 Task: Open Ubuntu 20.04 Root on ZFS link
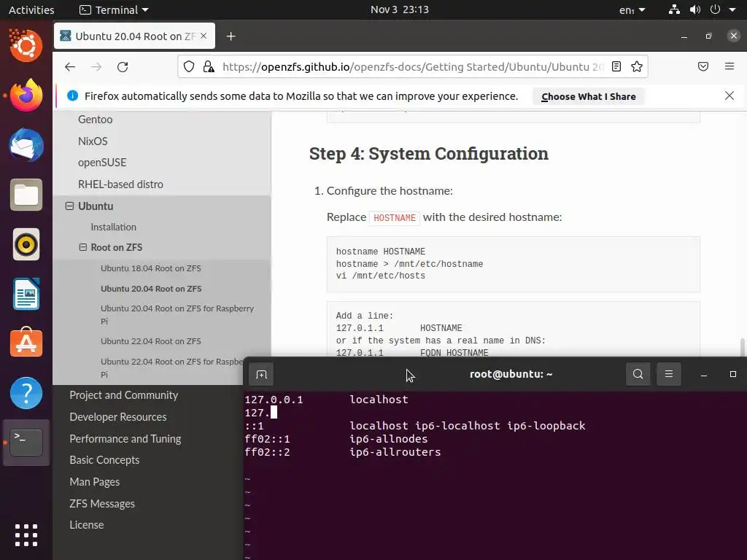coord(151,289)
